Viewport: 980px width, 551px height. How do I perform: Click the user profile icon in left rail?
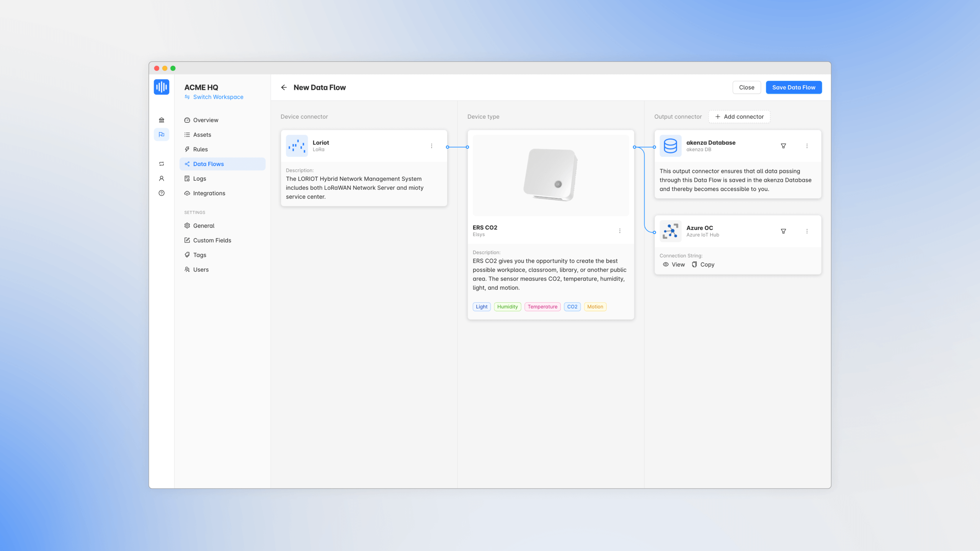point(161,178)
